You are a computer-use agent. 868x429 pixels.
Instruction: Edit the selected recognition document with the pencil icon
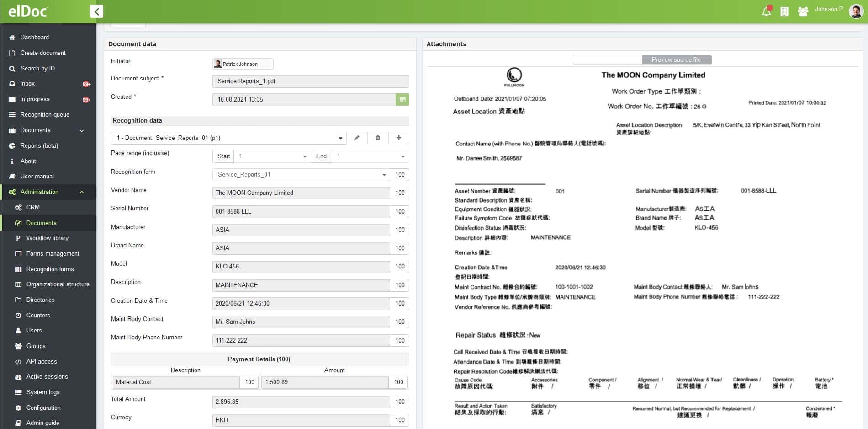click(x=357, y=138)
